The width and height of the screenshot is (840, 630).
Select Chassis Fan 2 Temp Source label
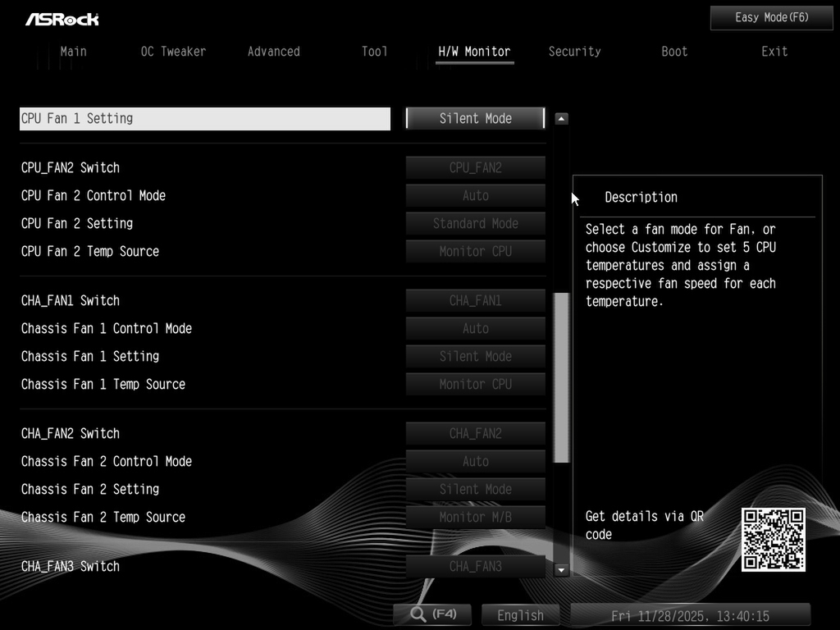pos(103,517)
